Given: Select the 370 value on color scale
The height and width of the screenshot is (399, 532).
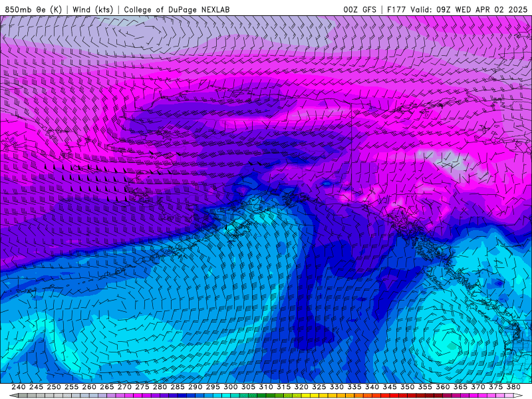Looking at the screenshot, I should pyautogui.click(x=477, y=387).
